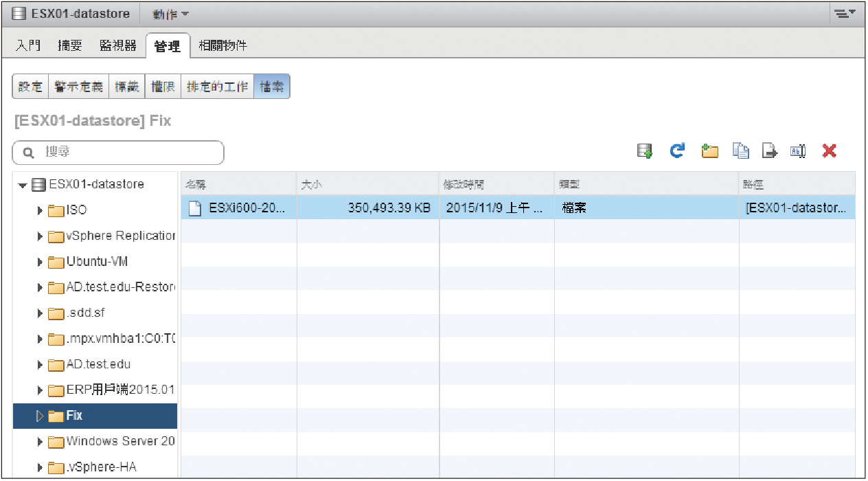The height and width of the screenshot is (481, 868).
Task: Click the upload file to datastore icon
Action: (644, 152)
